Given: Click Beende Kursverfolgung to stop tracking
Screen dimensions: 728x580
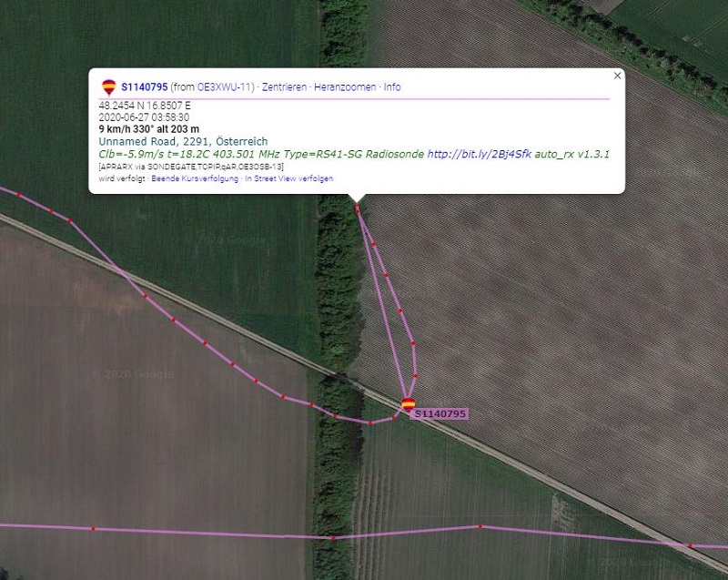Looking at the screenshot, I should pos(195,178).
